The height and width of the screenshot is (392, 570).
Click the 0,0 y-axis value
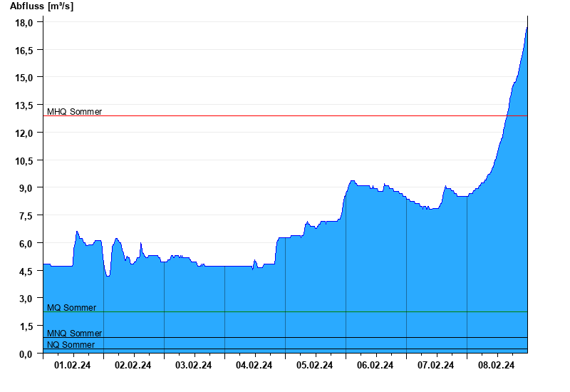point(26,354)
